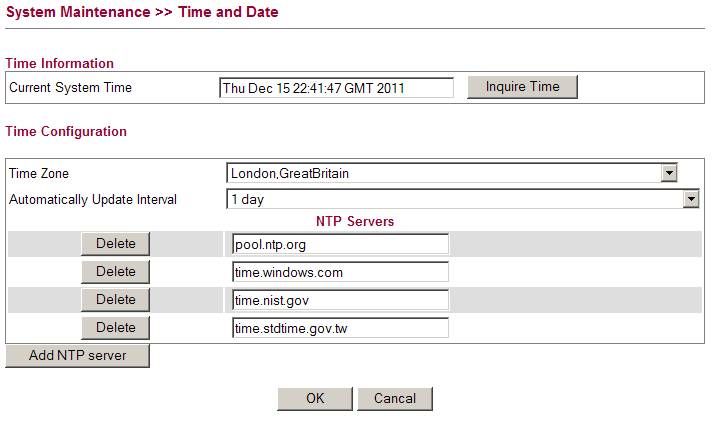Click the Automatically Update Interval label
Screen dimensions: 720x427
coord(93,200)
